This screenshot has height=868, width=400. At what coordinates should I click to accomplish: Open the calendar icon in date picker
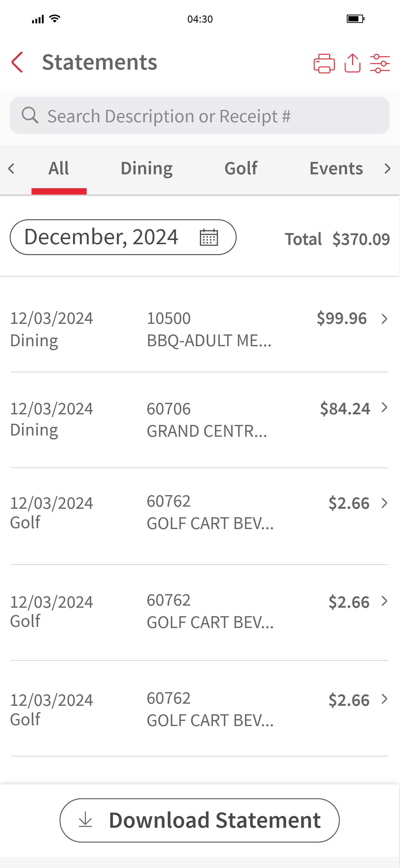(209, 237)
